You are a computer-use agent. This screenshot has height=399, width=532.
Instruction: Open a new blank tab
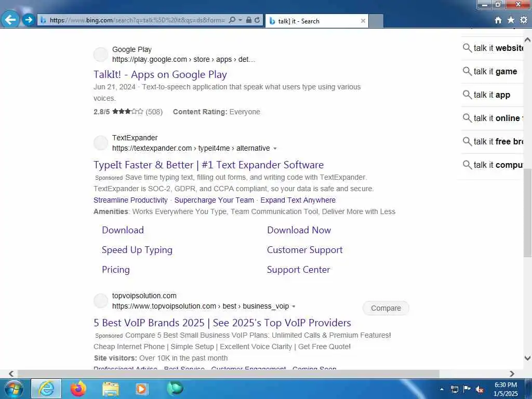[376, 21]
